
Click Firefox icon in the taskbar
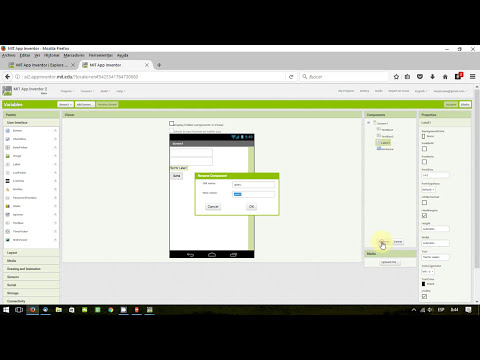(33, 310)
